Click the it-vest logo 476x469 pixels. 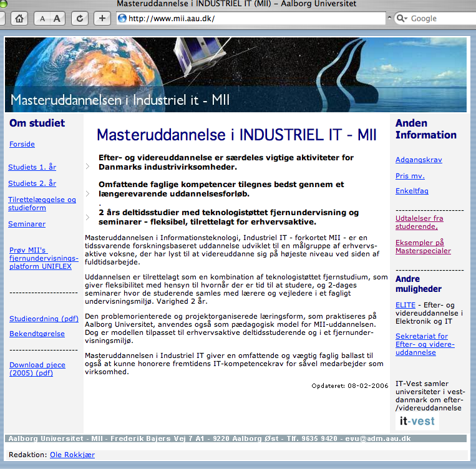click(417, 422)
